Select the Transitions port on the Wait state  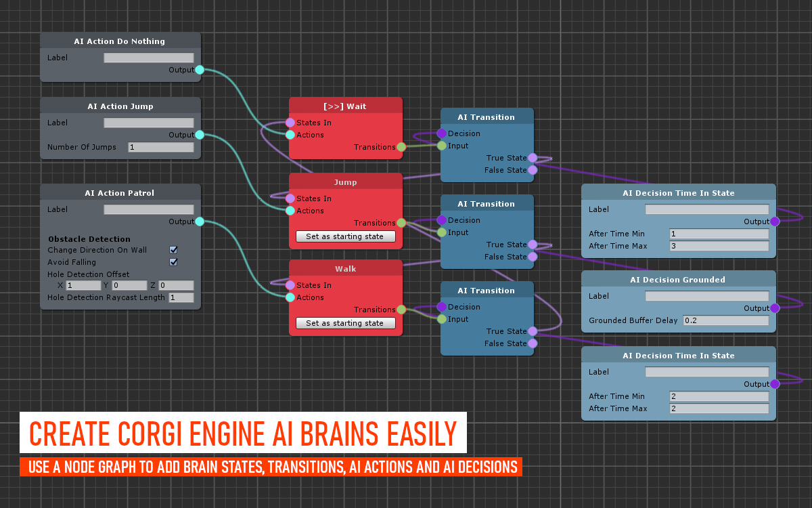[x=401, y=147]
